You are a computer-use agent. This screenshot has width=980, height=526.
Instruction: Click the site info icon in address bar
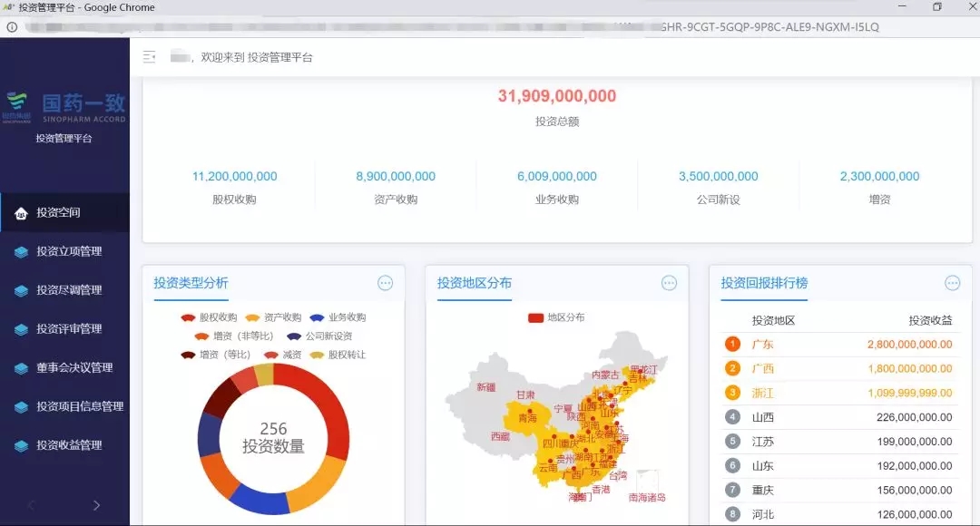(12, 27)
